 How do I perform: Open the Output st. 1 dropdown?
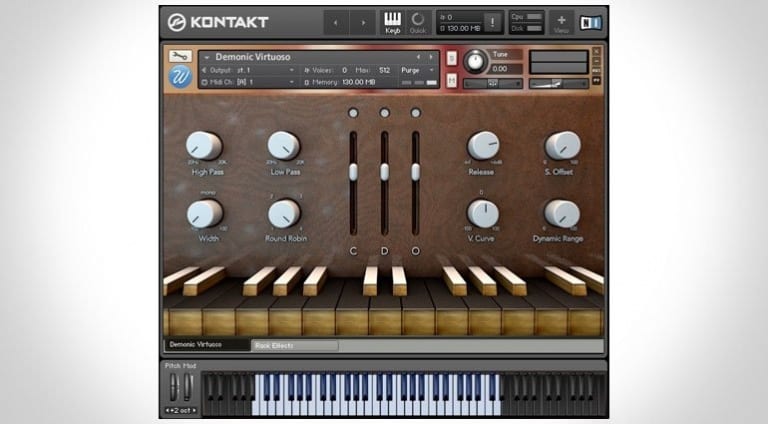(248, 71)
